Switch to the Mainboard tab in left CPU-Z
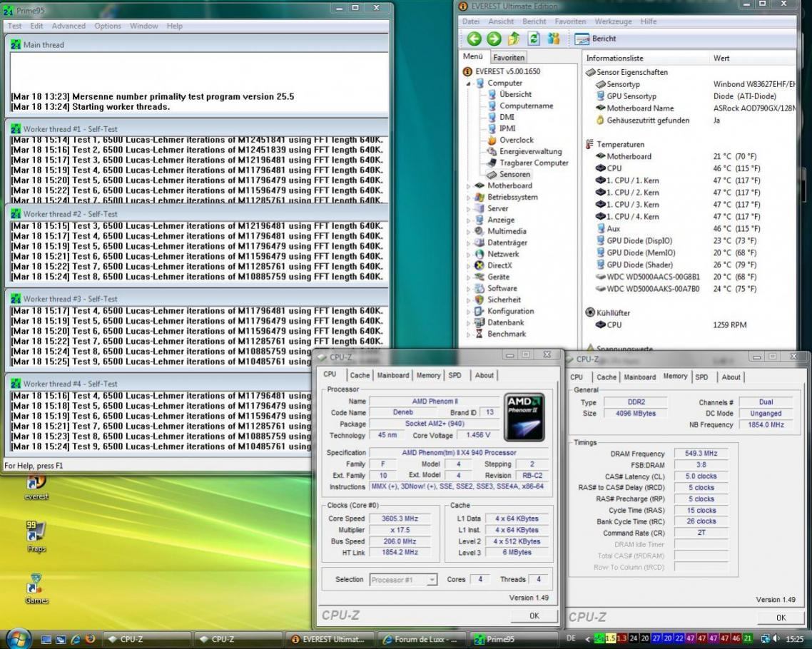The image size is (812, 649). pos(393,375)
